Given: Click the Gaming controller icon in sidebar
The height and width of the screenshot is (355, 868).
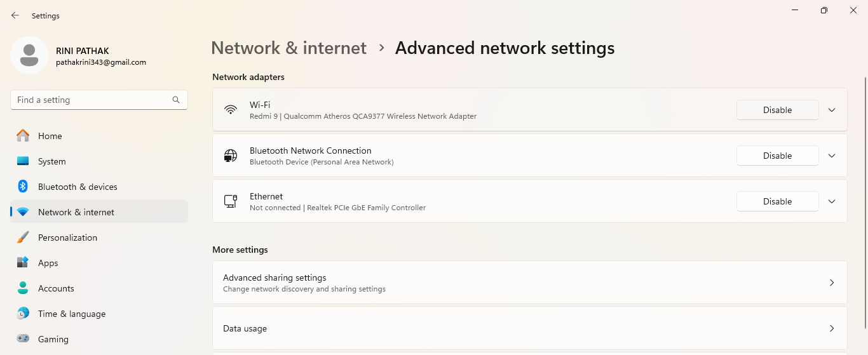Looking at the screenshot, I should [23, 339].
